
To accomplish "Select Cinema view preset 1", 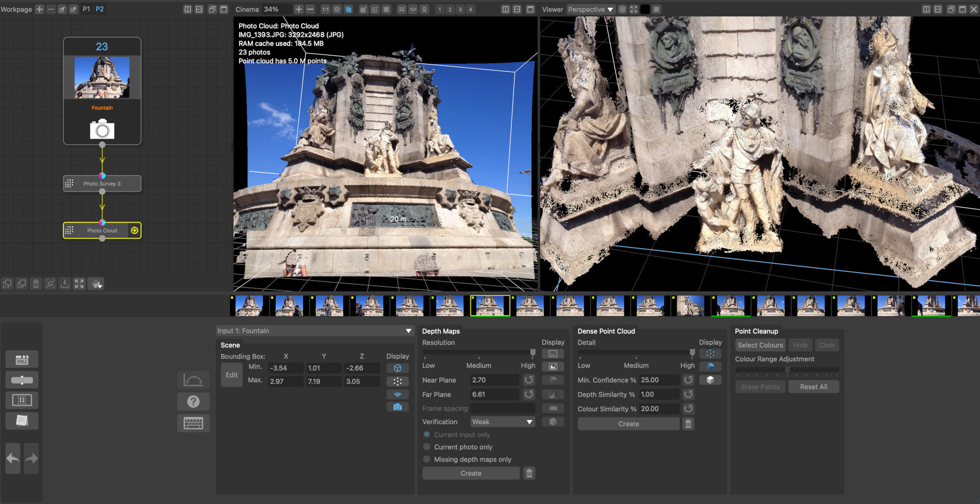I will coord(439,9).
